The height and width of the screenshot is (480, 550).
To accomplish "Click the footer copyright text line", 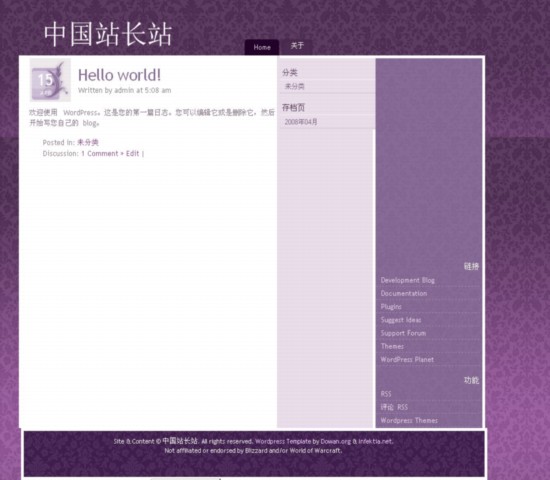I will point(253,441).
